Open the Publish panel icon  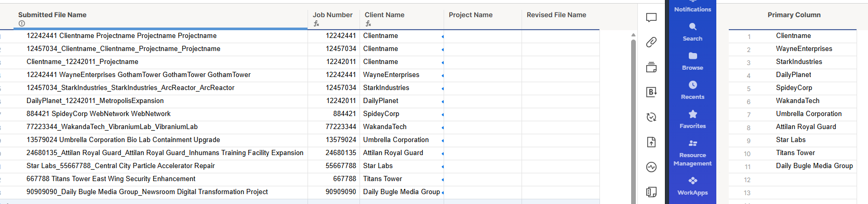[651, 142]
